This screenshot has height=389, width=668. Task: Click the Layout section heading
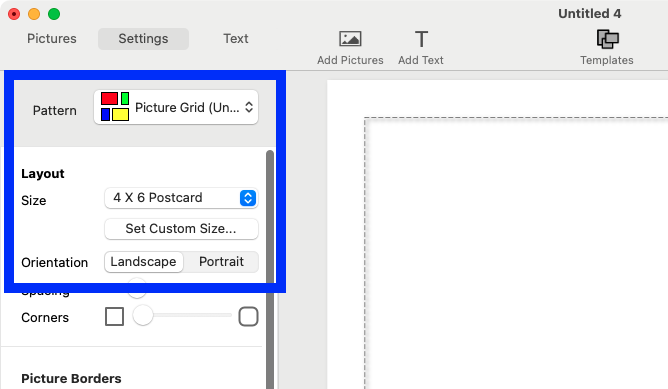pyautogui.click(x=43, y=173)
